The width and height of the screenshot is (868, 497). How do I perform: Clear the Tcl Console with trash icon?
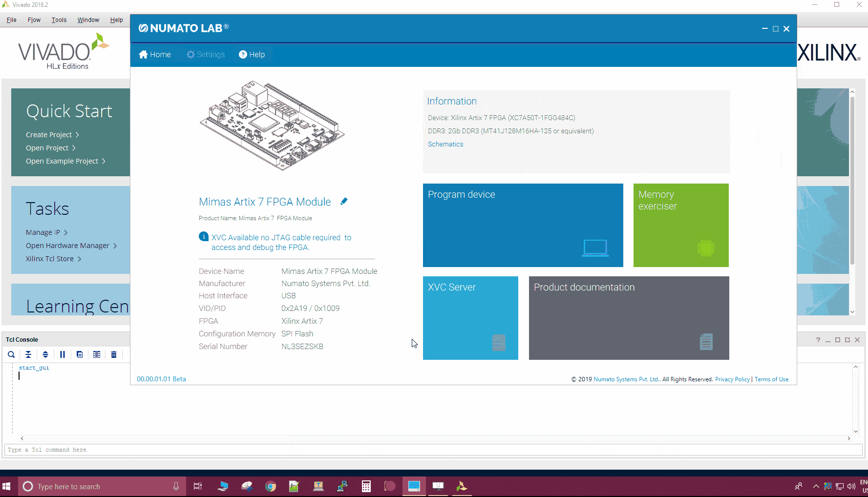click(114, 354)
